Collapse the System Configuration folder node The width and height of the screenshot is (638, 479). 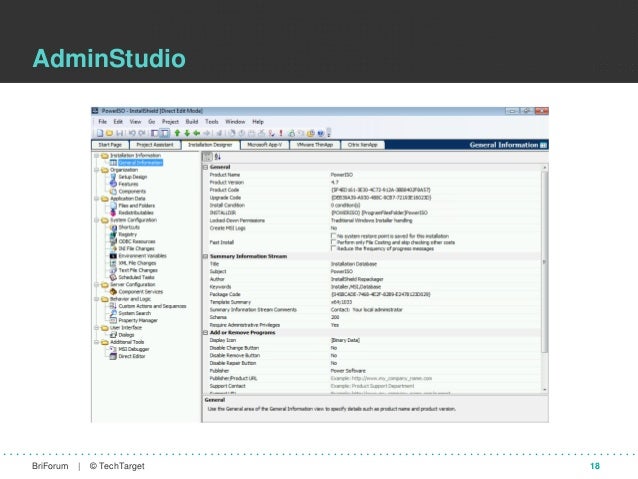point(97,220)
